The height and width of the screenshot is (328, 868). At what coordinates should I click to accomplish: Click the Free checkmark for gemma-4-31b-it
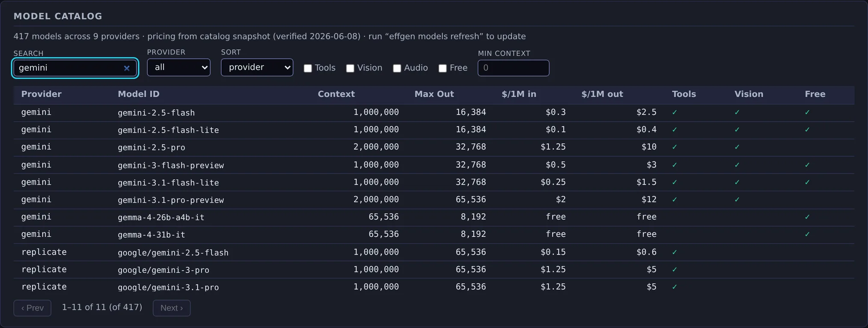tap(807, 234)
